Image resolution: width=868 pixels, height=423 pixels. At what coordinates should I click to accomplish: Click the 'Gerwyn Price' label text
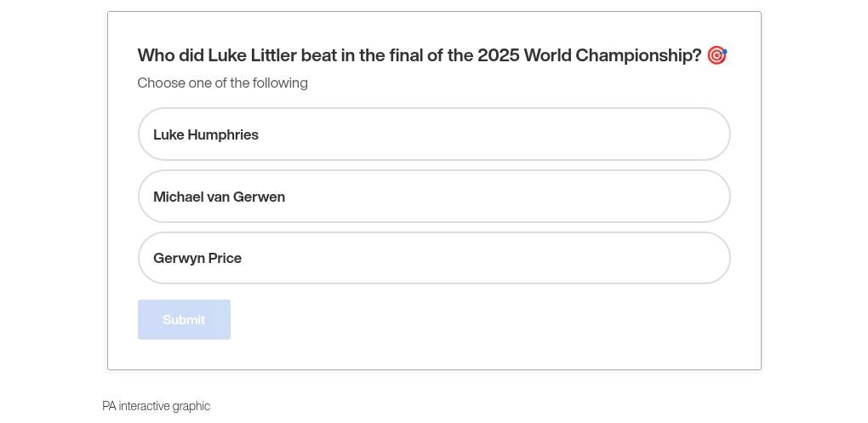pos(197,258)
